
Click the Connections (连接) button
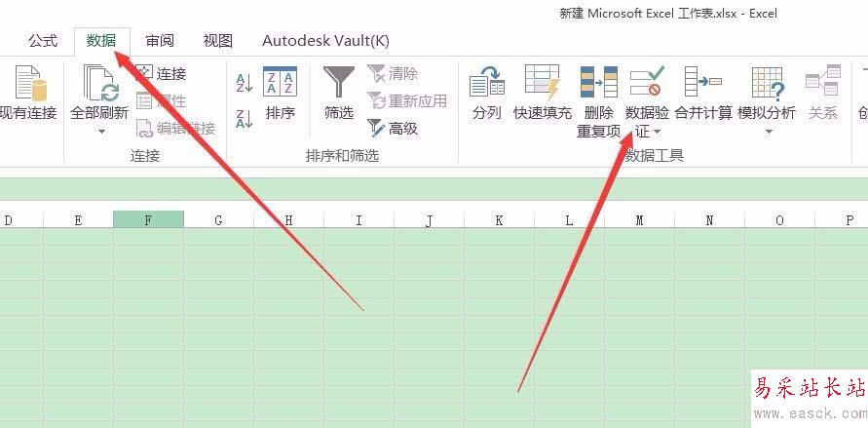(x=162, y=73)
